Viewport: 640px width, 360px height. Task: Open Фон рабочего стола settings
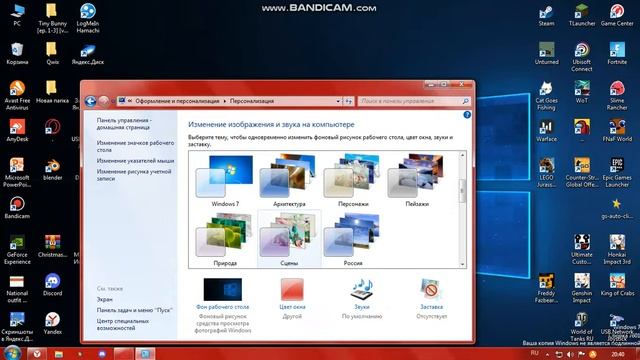222,307
